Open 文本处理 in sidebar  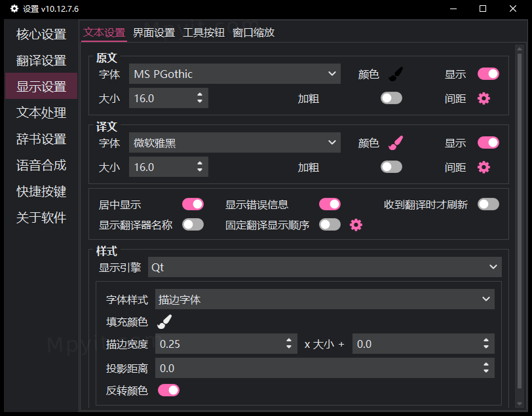[41, 113]
